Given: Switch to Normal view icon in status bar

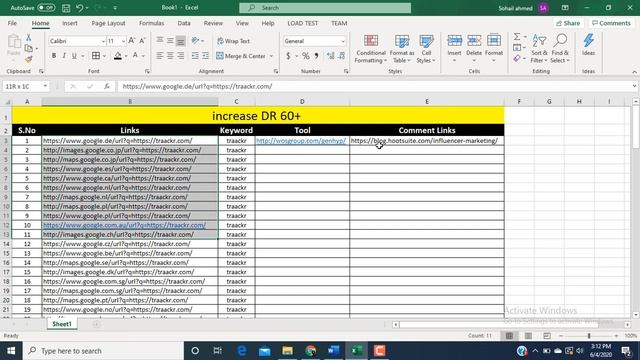Looking at the screenshot, I should pos(509,336).
